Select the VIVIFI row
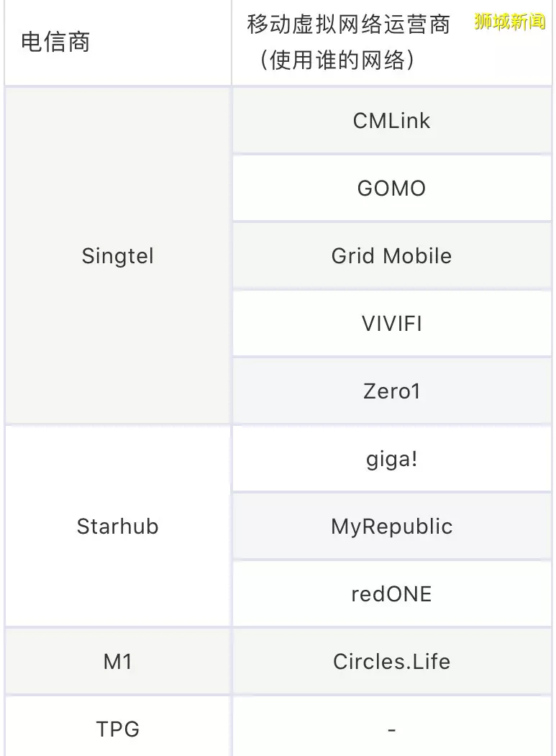This screenshot has height=756, width=556. coord(391,324)
